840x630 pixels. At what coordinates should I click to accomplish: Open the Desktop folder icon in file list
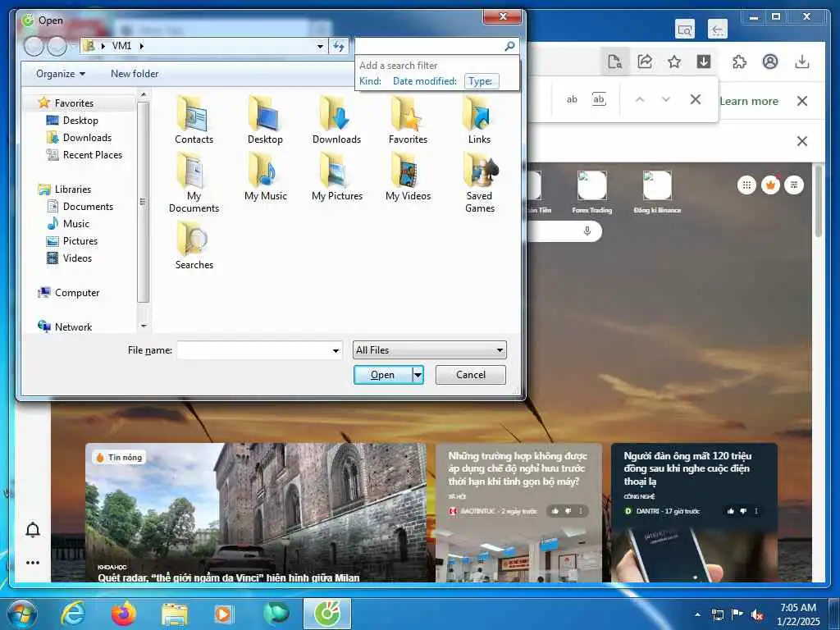[265, 120]
